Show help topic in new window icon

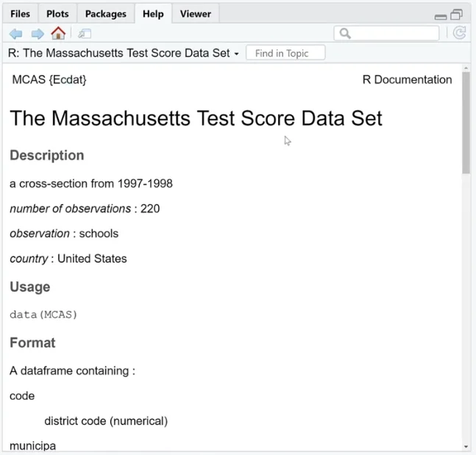[85, 34]
